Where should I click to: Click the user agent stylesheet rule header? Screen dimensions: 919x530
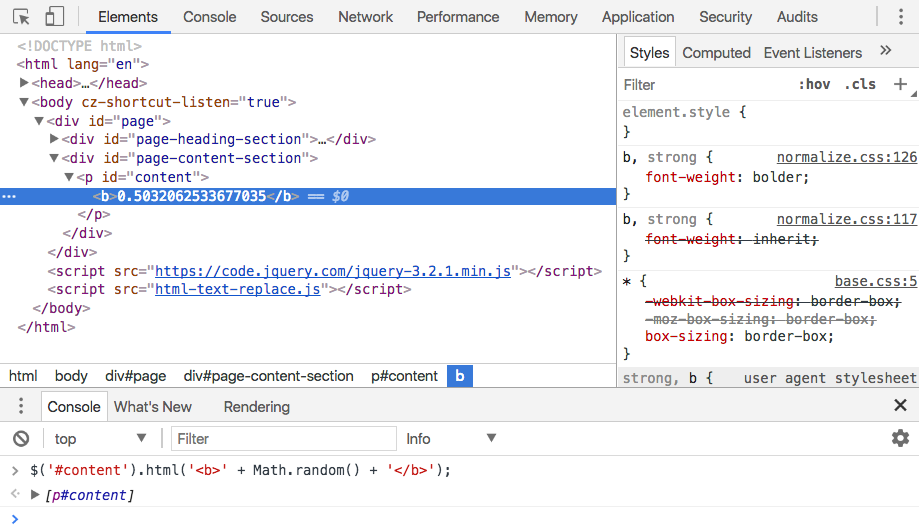click(769, 378)
